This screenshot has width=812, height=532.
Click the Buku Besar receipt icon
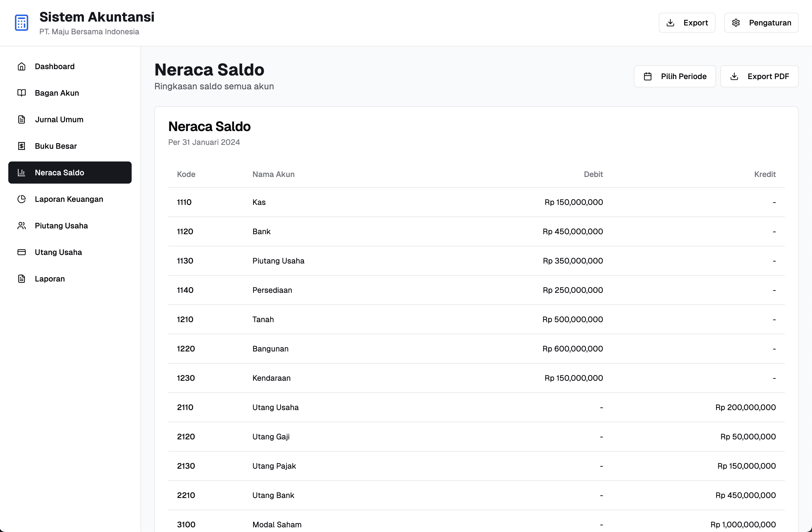(x=22, y=146)
